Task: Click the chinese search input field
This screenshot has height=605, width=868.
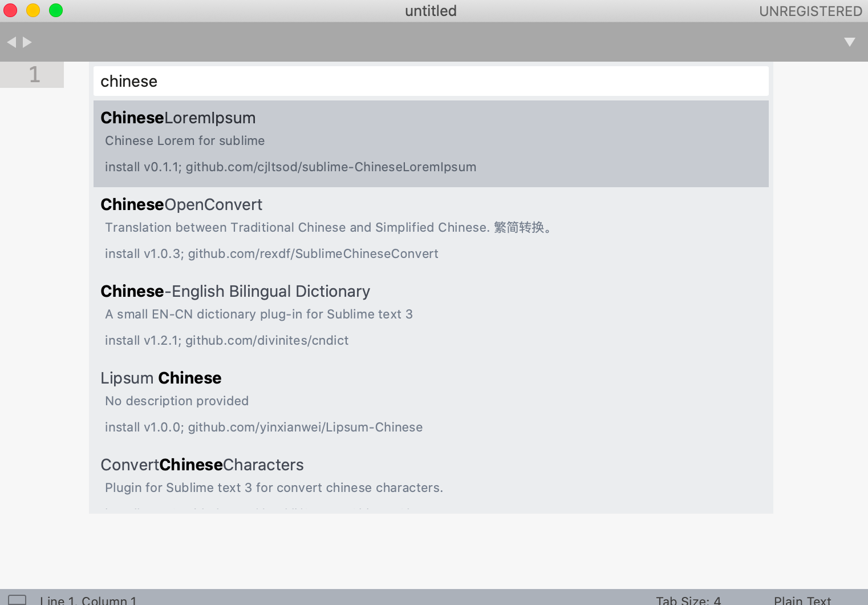Action: point(431,81)
